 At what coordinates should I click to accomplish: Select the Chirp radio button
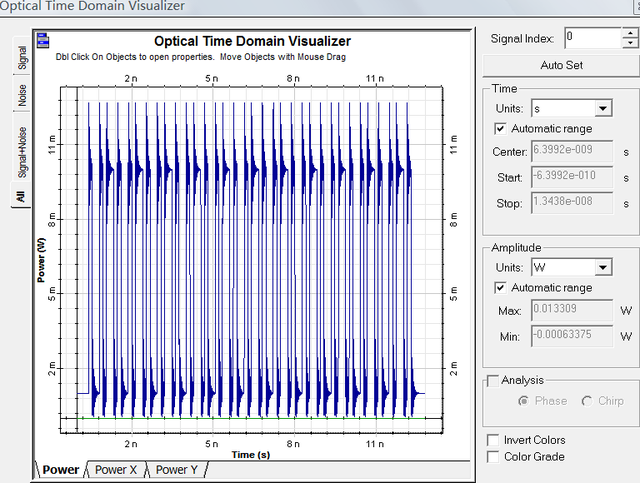587,401
